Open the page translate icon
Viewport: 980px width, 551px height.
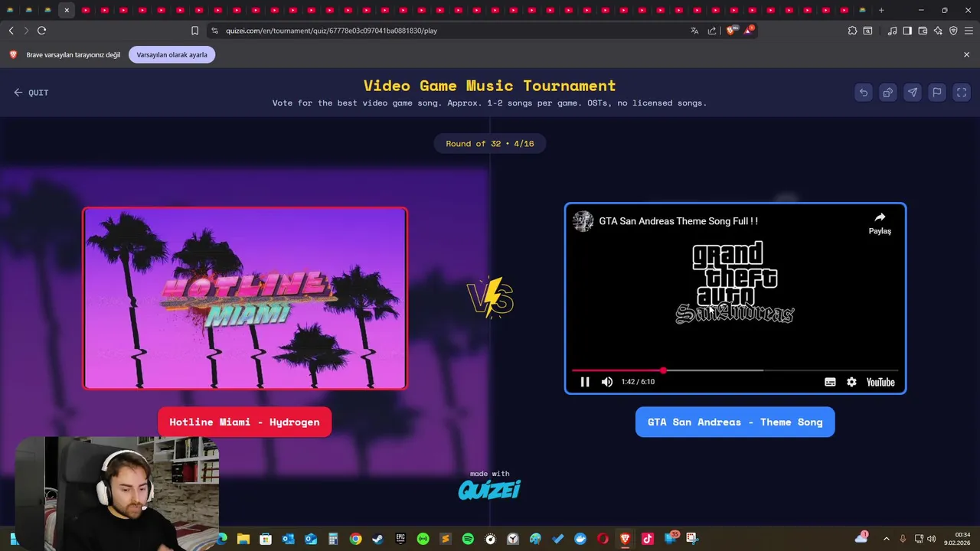(x=694, y=31)
